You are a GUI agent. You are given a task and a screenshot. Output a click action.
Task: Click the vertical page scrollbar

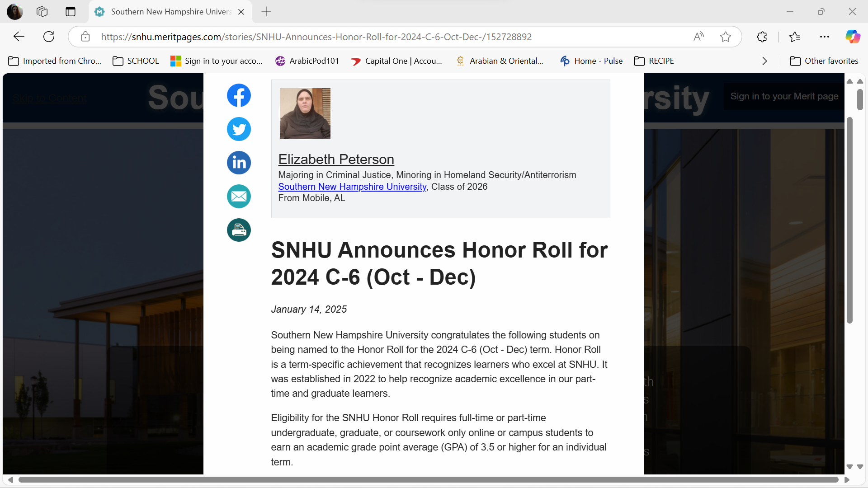tap(849, 220)
